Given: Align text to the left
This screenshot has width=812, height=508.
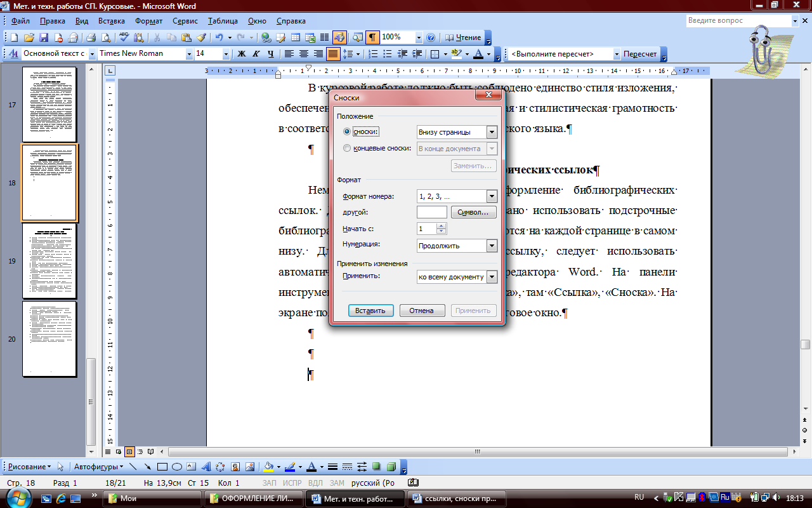Looking at the screenshot, I should point(289,54).
